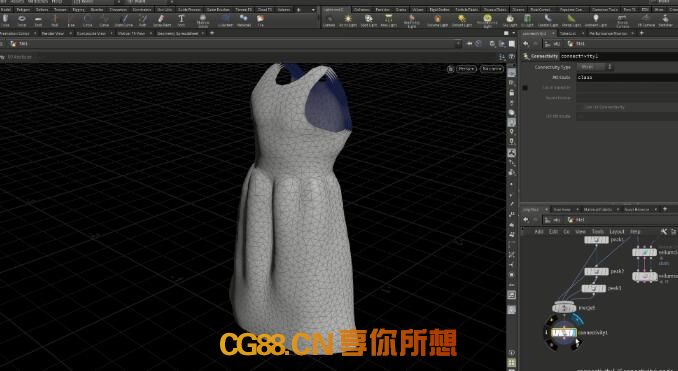Viewport: 678px width, 371px height.
Task: Select the L-System shelf tool
Action: pos(225,20)
